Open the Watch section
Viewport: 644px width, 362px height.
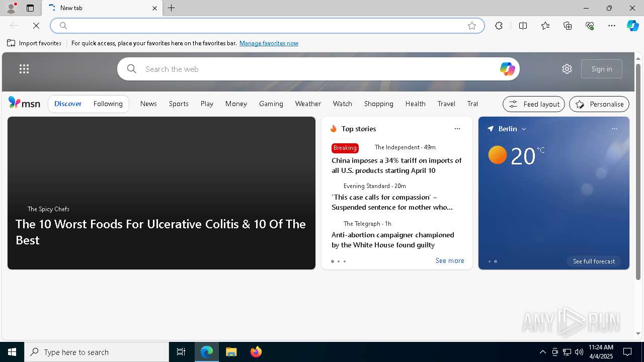pyautogui.click(x=342, y=104)
